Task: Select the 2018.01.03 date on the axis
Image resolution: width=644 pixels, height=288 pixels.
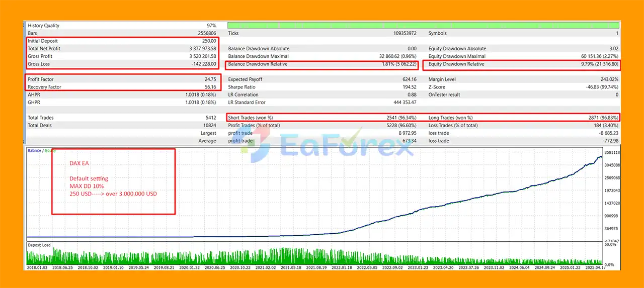Action: tap(37, 268)
